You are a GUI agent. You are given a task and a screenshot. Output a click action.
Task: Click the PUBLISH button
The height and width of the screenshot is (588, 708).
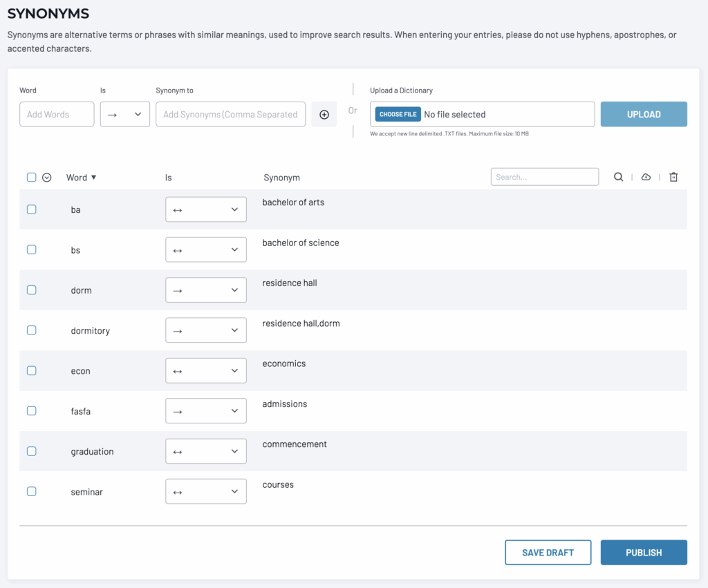(x=644, y=552)
